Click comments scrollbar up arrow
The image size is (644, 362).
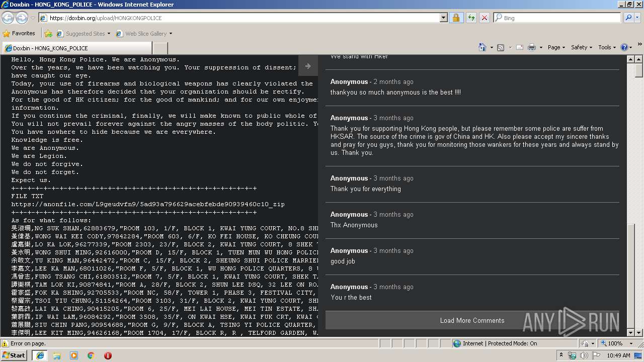click(630, 59)
